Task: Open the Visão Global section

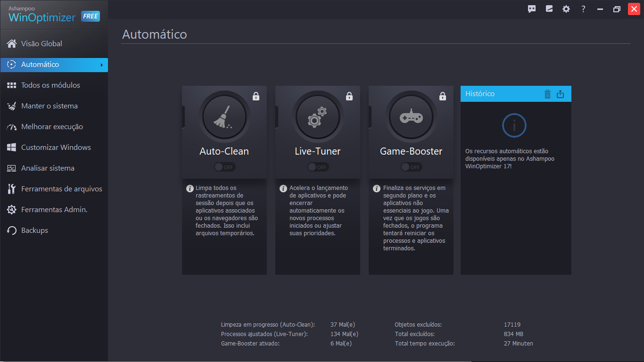Action: click(54, 44)
